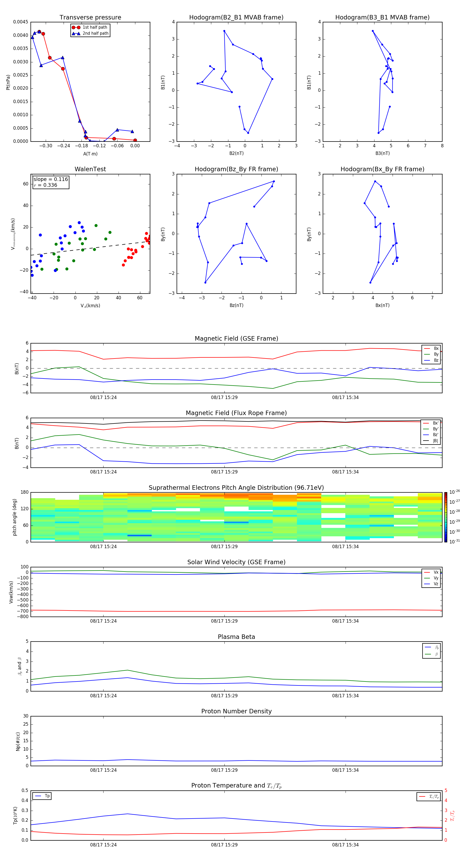Click 'Proton Temperature and Te/Tp' title
Image resolution: width=473 pixels, height=868 pixels.
pyautogui.click(x=236, y=786)
